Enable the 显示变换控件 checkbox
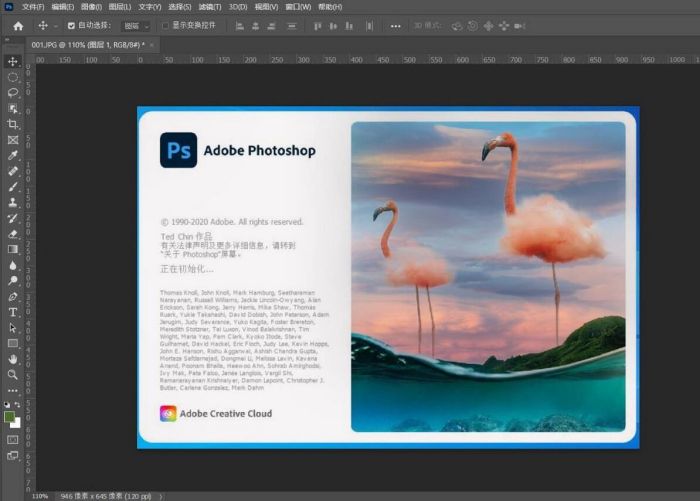700x501 pixels. tap(165, 25)
